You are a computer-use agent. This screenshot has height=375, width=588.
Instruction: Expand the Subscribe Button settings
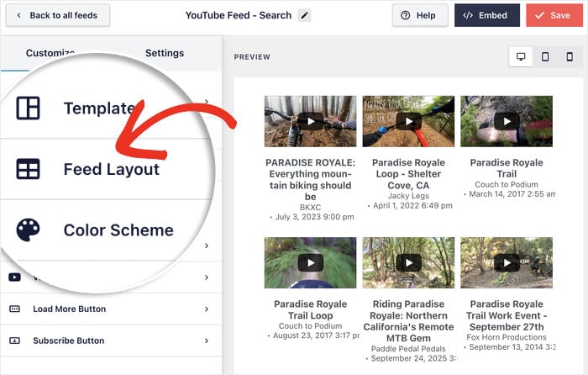click(207, 341)
